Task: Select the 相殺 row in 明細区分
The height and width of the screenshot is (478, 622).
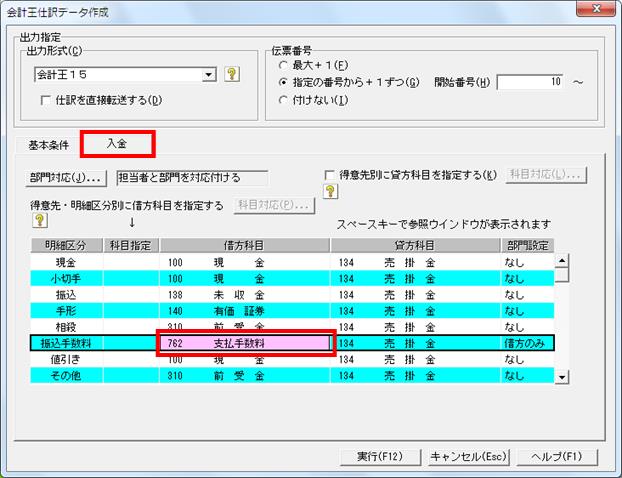Action: [66, 327]
